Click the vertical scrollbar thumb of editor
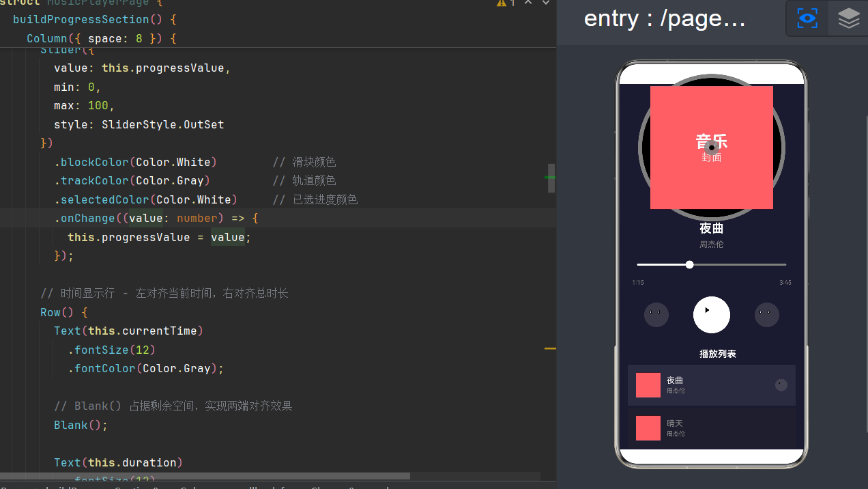Screen dimensions: 868x489 pyautogui.click(x=551, y=178)
